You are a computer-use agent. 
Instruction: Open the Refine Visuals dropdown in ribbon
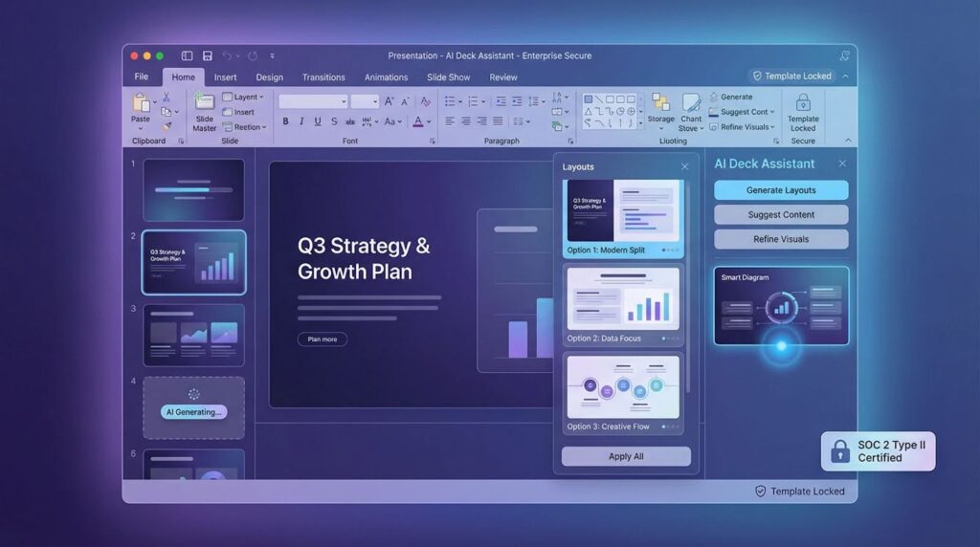(746, 127)
